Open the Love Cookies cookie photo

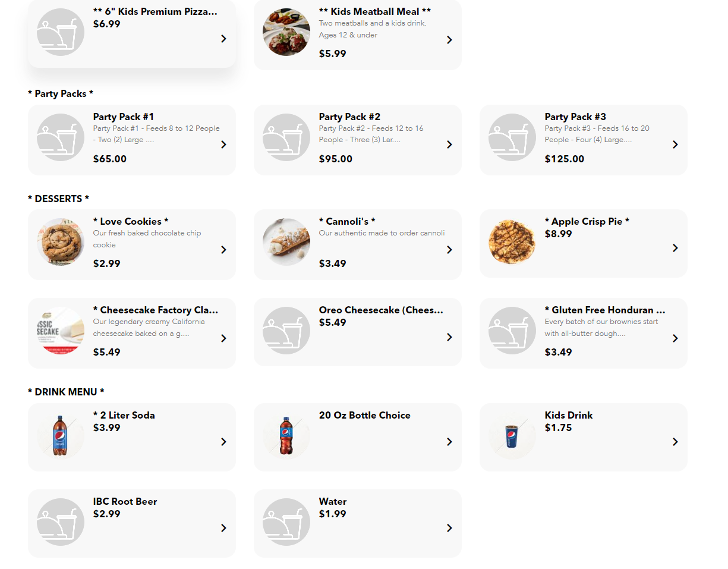pos(61,242)
